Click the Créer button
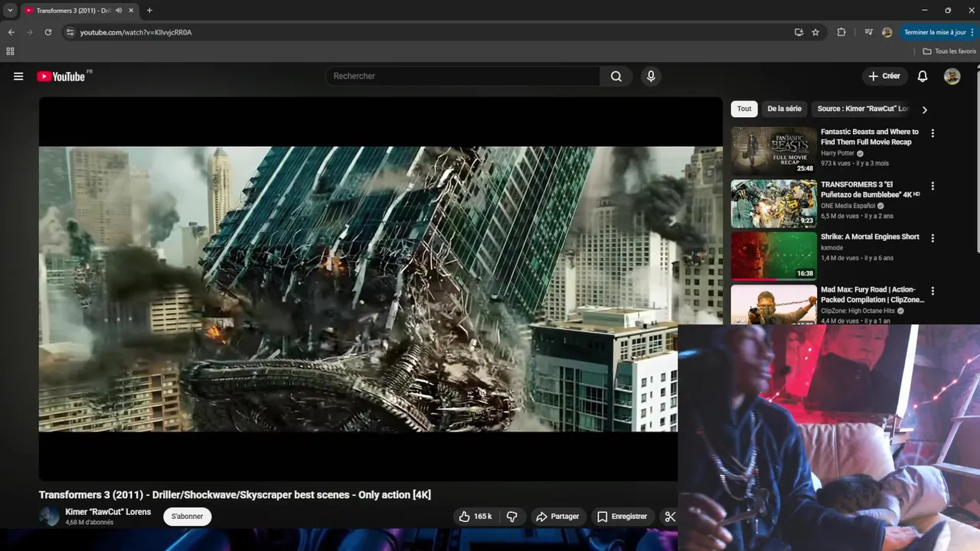 pyautogui.click(x=884, y=77)
